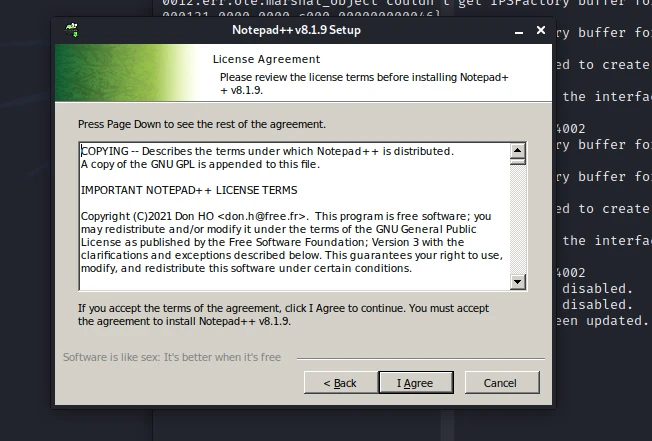The height and width of the screenshot is (441, 652).
Task: Click the 'IMPORTANT NOTEPAD++ LICENSE TERMS' line
Action: tap(188, 190)
